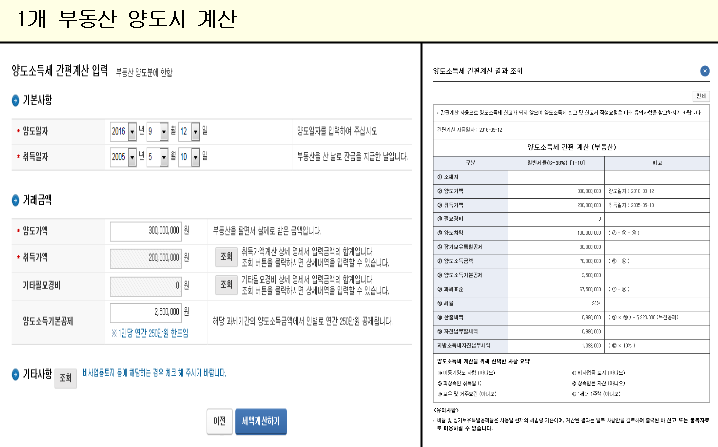Click the 지방소득세 자진납부세액 row in result table
Screen dimensions: 718x447
(x=571, y=346)
